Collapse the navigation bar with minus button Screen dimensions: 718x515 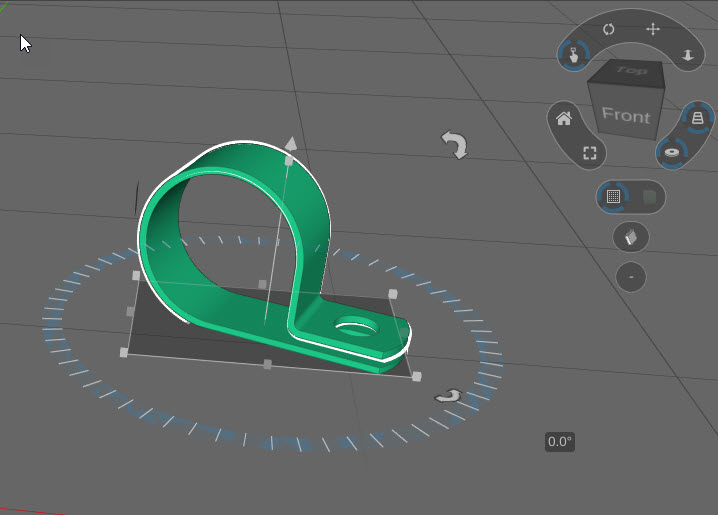point(631,276)
